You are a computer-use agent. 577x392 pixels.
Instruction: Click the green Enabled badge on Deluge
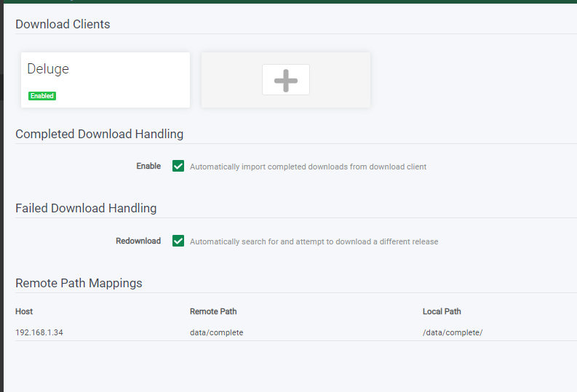[x=42, y=95]
